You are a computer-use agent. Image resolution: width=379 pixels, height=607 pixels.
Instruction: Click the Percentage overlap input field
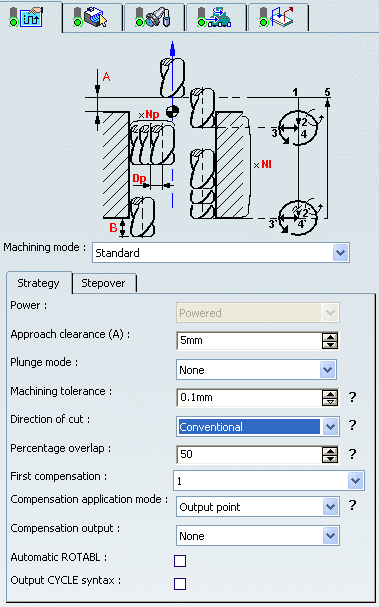pyautogui.click(x=250, y=454)
